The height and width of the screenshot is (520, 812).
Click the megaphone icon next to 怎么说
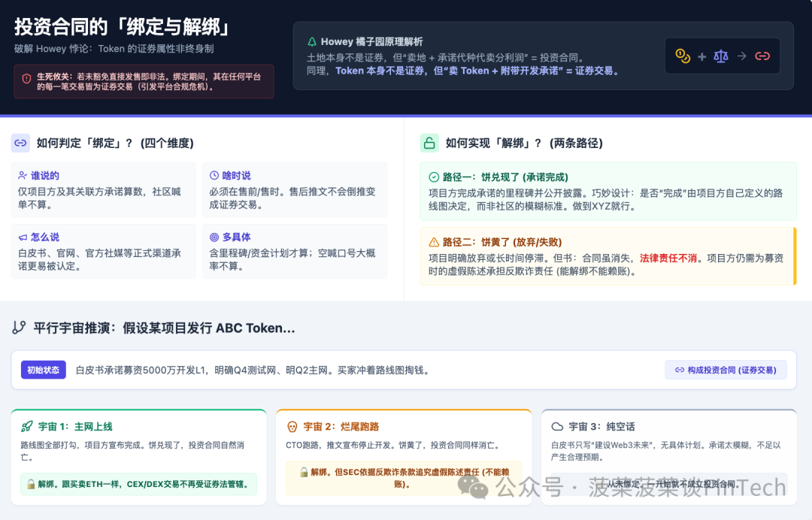pos(23,237)
